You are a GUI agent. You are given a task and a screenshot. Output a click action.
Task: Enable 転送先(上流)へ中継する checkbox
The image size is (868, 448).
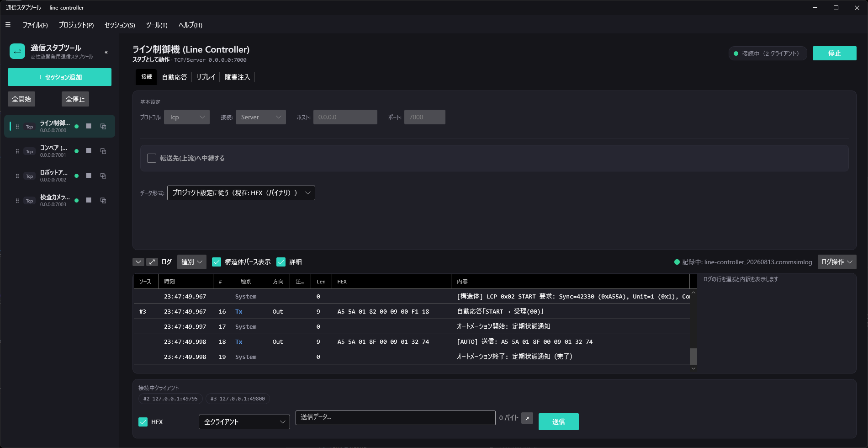coord(152,158)
